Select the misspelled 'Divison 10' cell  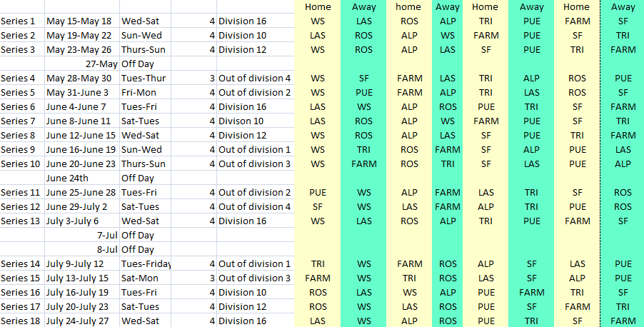click(242, 121)
